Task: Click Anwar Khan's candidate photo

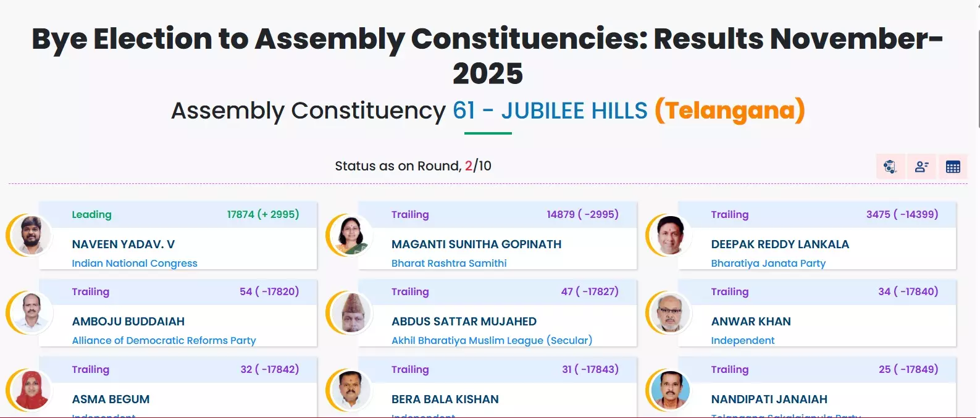Action: [670, 312]
